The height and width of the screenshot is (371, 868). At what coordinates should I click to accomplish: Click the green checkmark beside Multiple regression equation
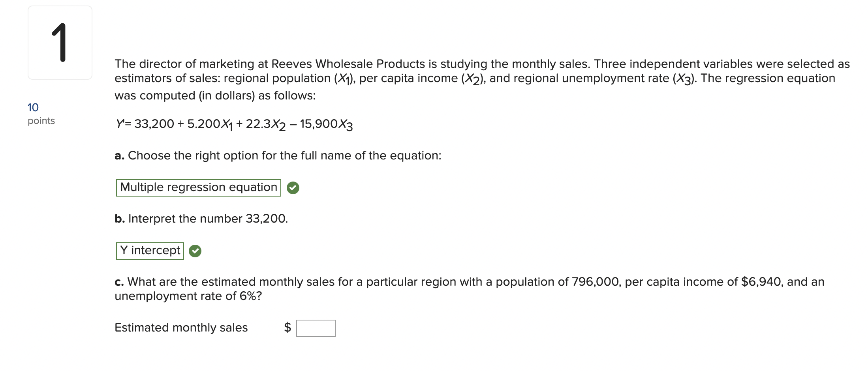pyautogui.click(x=293, y=188)
